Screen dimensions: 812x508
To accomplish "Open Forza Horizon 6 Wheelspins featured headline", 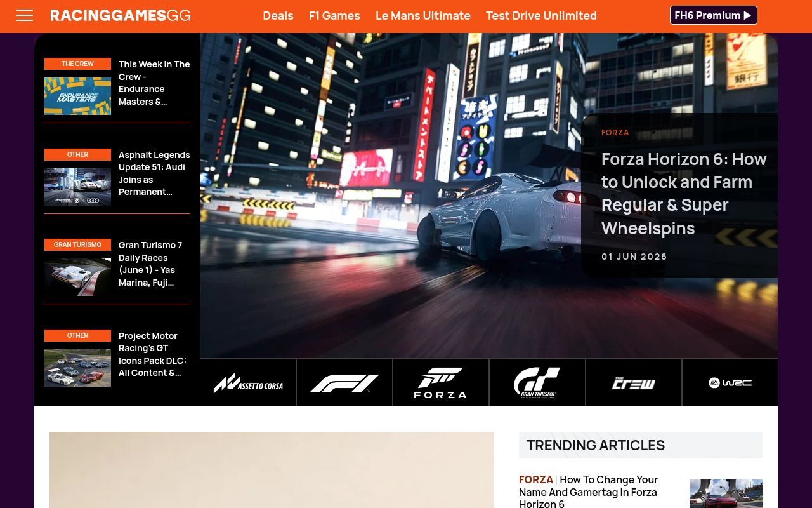I will 684,193.
